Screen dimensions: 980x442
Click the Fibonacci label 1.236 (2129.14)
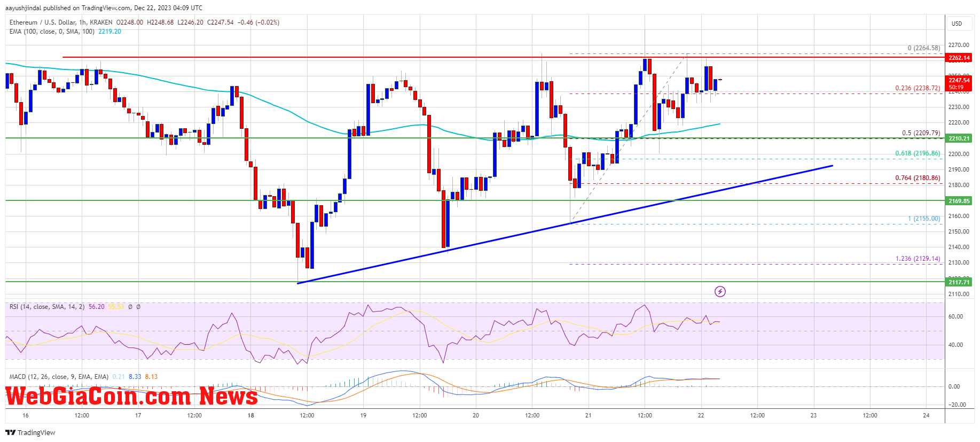click(918, 259)
